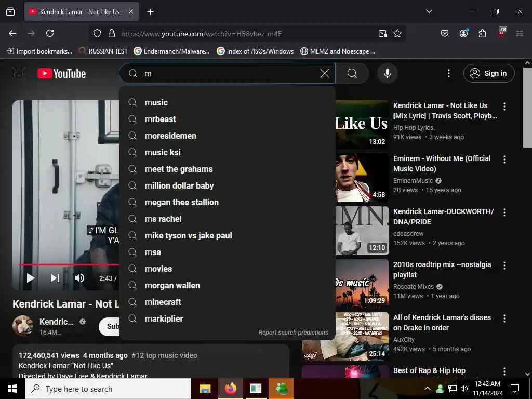Image resolution: width=532 pixels, height=399 pixels.
Task: Reload the page
Action: click(50, 33)
